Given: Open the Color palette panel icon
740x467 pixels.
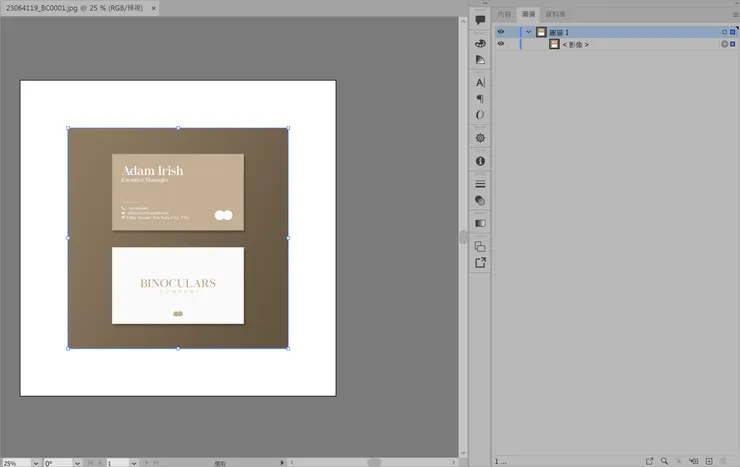Looking at the screenshot, I should pyautogui.click(x=480, y=44).
